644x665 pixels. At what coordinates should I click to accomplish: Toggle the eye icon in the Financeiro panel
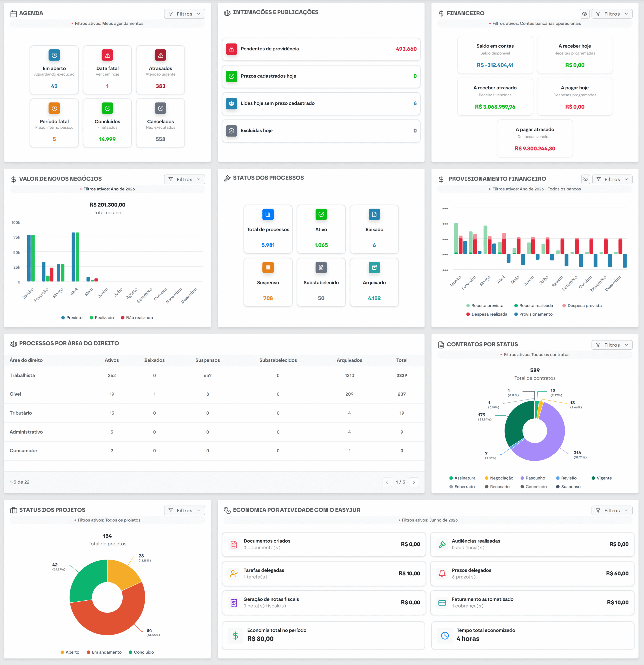pos(585,14)
